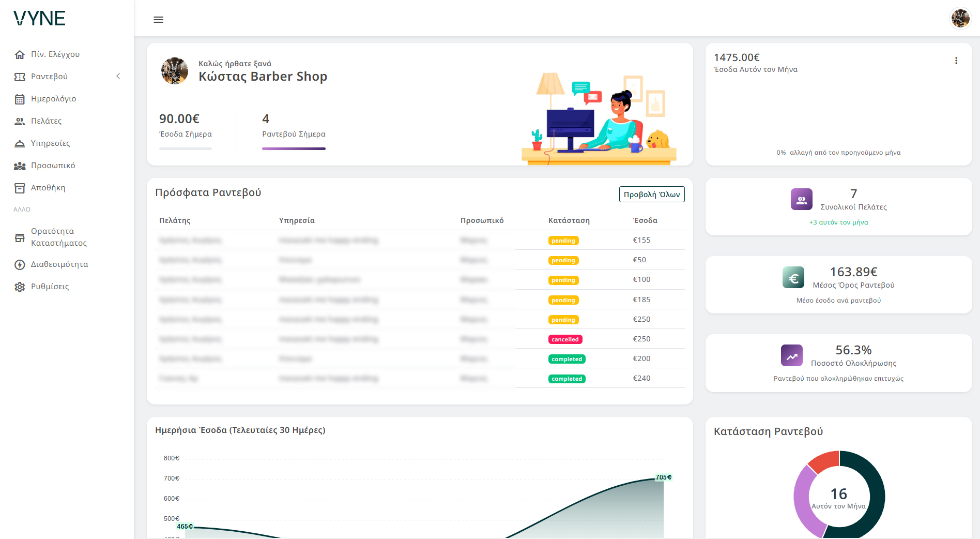This screenshot has height=539, width=980.
Task: Open Προσωπικό in the sidebar
Action: 53,166
